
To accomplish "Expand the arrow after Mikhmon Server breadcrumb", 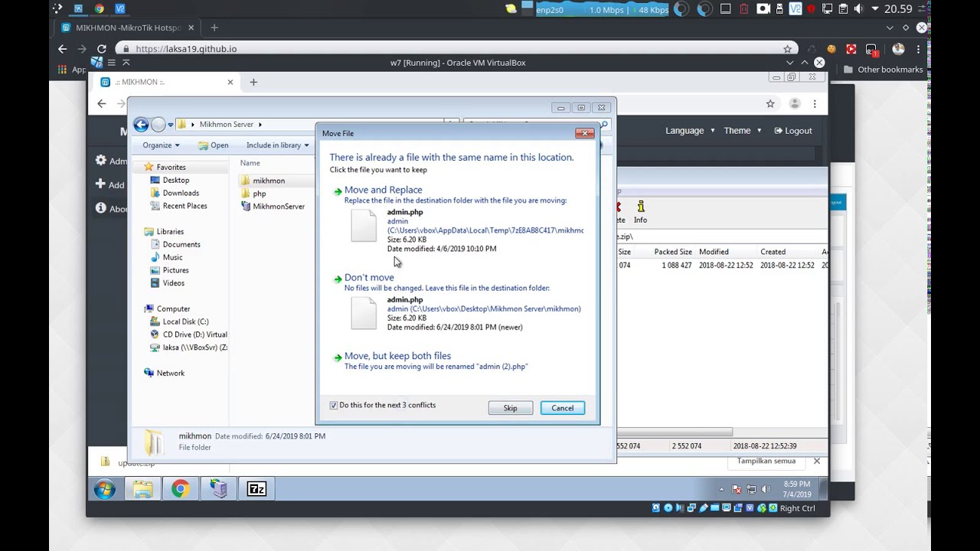I will pyautogui.click(x=260, y=124).
